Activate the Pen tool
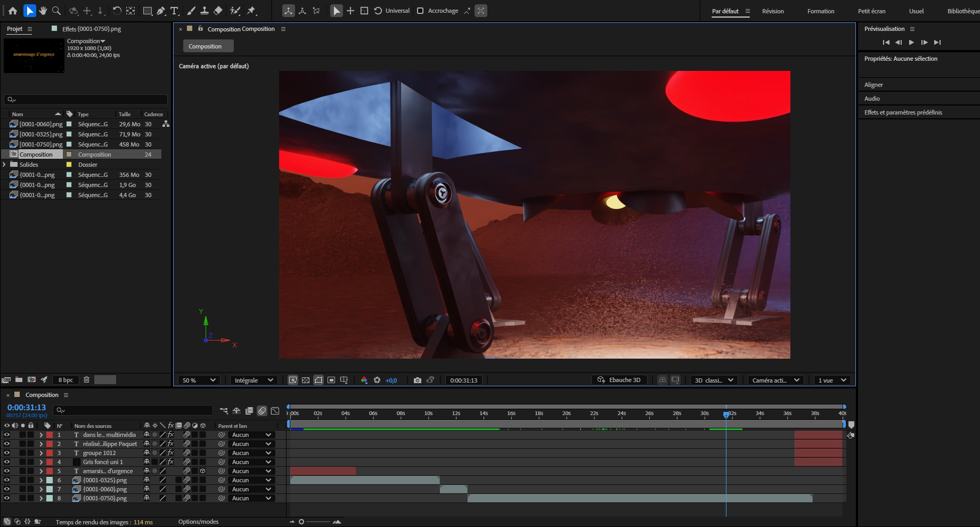 point(161,11)
